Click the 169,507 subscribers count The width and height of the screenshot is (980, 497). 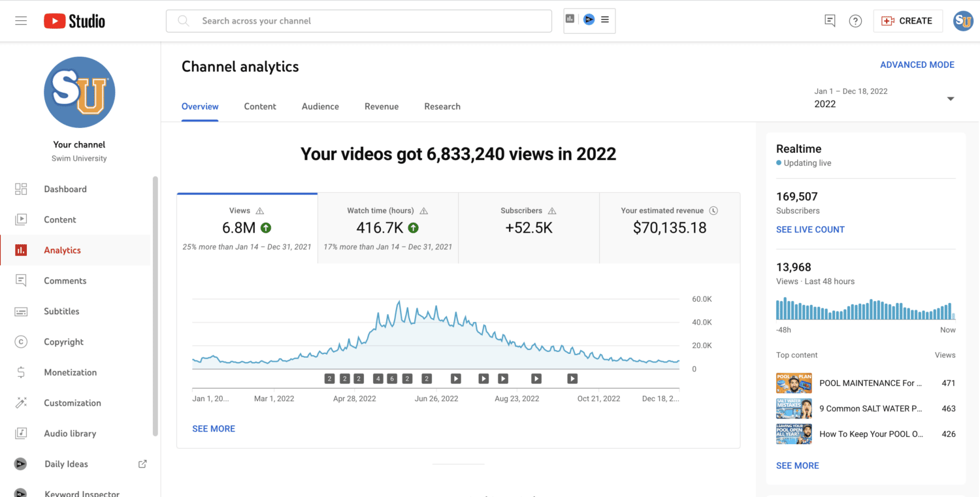pyautogui.click(x=797, y=197)
